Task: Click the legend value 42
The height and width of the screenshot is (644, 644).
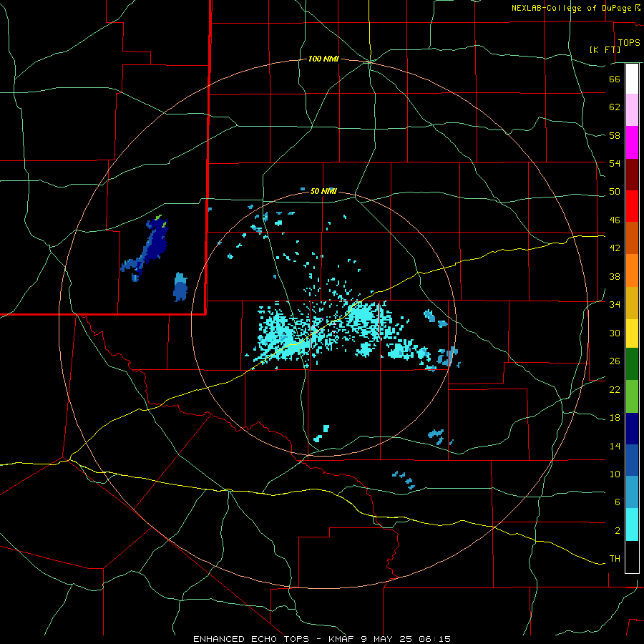Action: [x=615, y=248]
